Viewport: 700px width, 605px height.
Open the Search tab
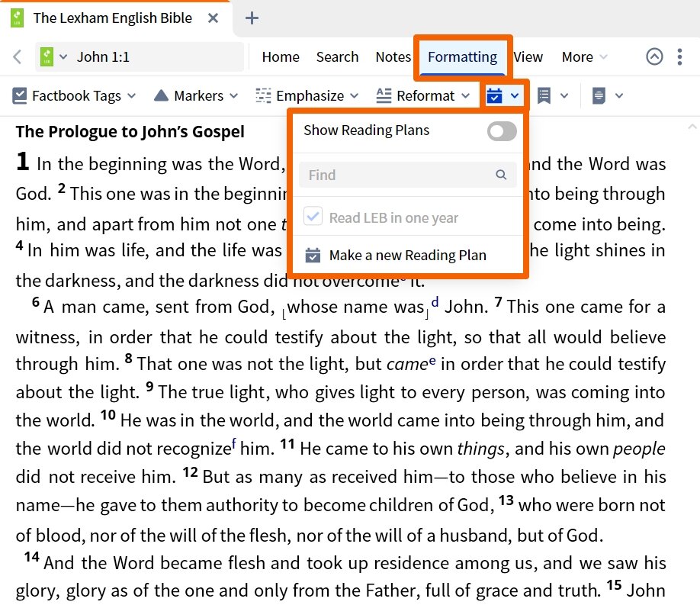[337, 56]
